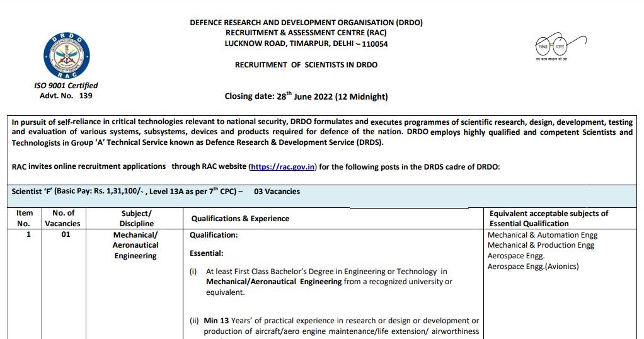Click the vacancies cell '01'
Image resolution: width=644 pixels, height=339 pixels.
(66, 234)
